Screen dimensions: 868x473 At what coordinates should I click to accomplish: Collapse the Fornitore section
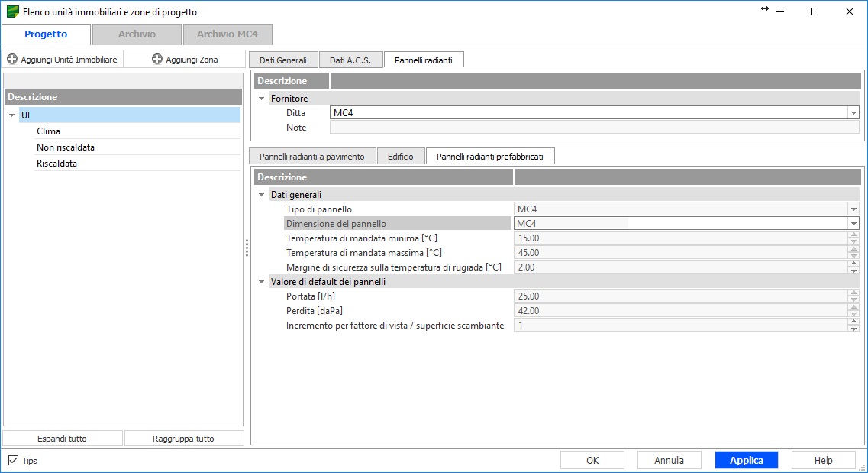click(261, 99)
